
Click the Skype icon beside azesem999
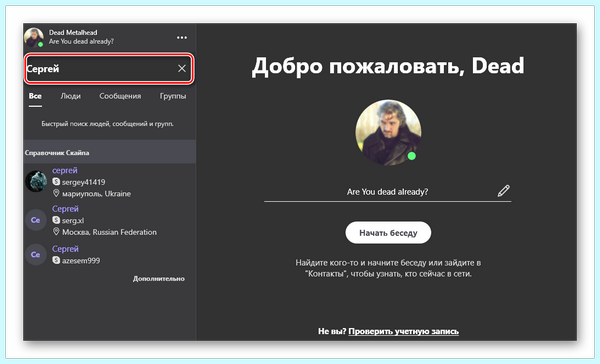[x=56, y=260]
